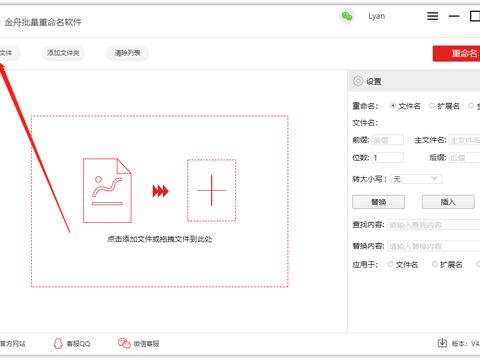Image resolution: width=480 pixels, height=360 pixels.
Task: Open 微信客服 WeChat support icon
Action: coord(124,343)
